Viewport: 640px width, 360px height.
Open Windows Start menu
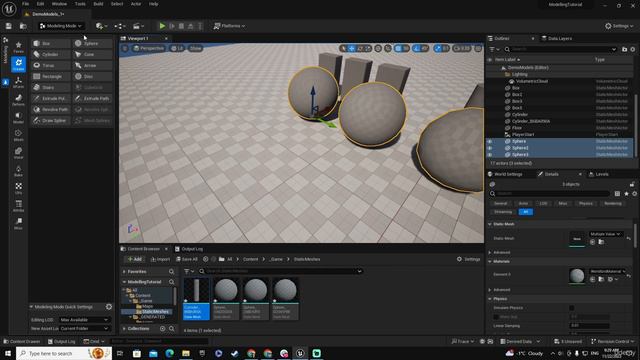[x=7, y=353]
